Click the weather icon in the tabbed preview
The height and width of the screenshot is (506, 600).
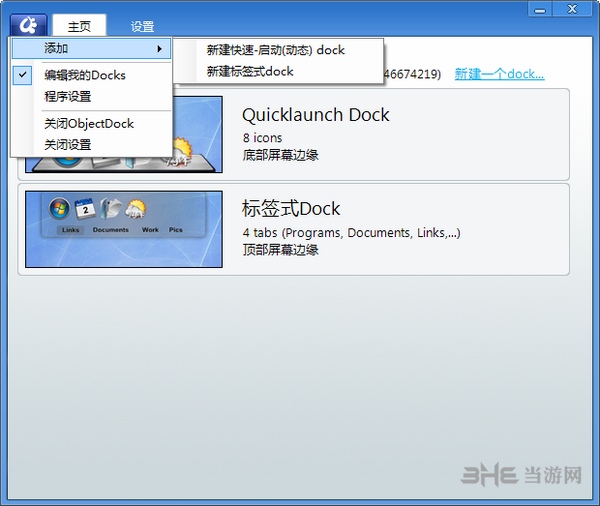135,209
